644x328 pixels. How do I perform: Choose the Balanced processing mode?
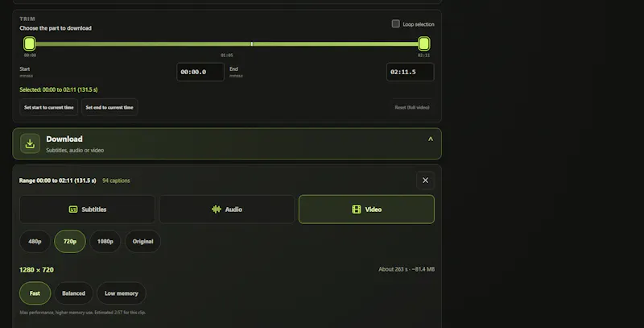pos(73,293)
